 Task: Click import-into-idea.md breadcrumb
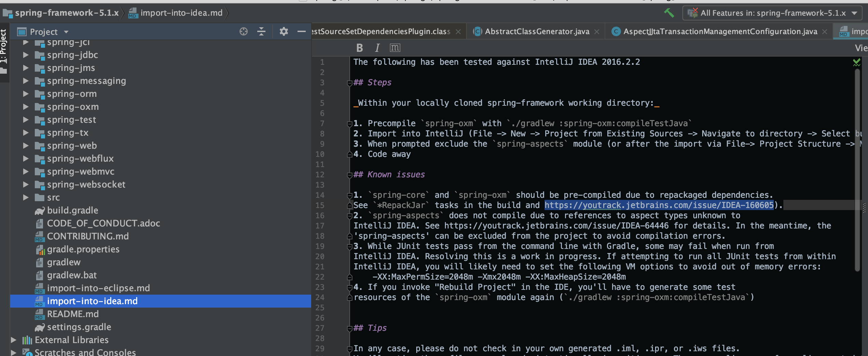pyautogui.click(x=182, y=13)
